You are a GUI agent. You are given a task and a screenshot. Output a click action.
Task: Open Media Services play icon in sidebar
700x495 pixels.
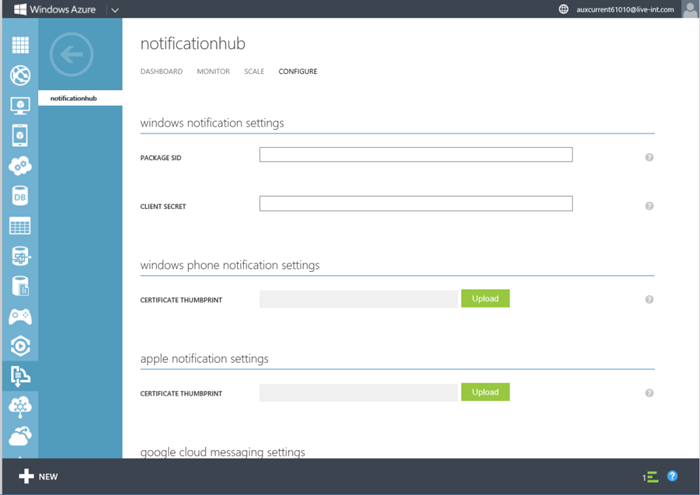tap(20, 346)
